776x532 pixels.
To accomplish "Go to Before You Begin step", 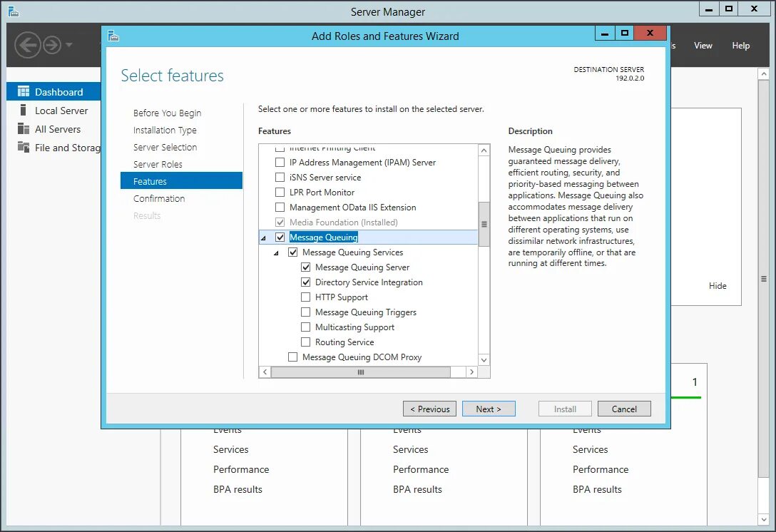I will pyautogui.click(x=168, y=113).
